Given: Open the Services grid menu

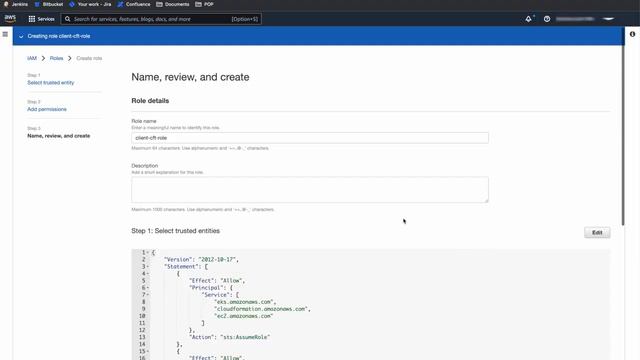Looking at the screenshot, I should (41, 19).
